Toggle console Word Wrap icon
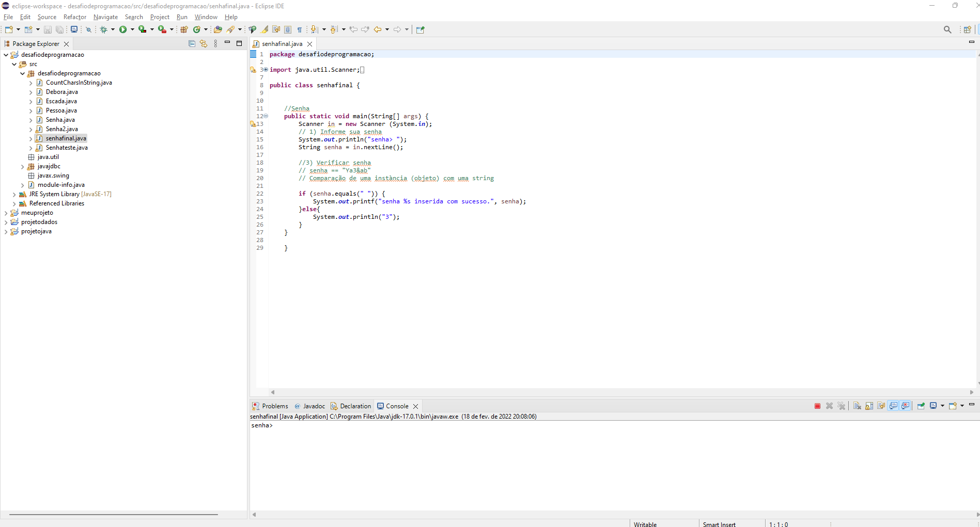This screenshot has height=527, width=980. [x=881, y=406]
